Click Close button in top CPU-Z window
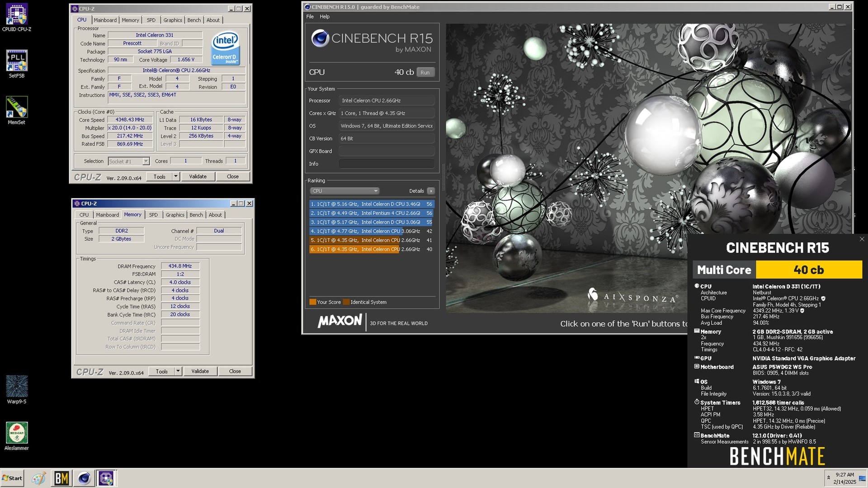 tap(233, 177)
